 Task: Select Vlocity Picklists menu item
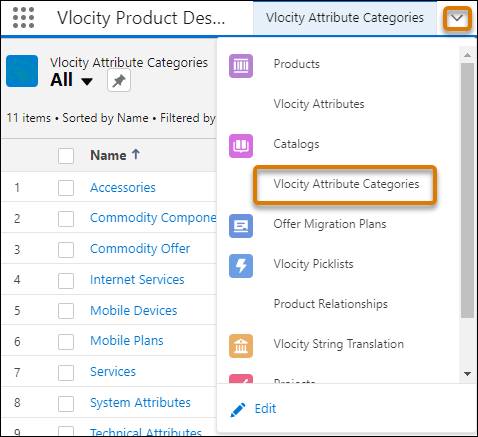click(x=313, y=264)
